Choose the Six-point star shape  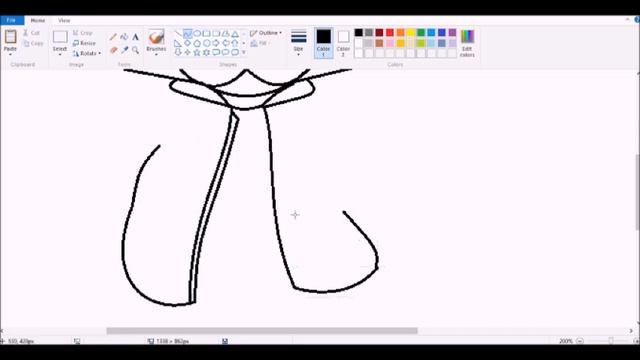tap(207, 53)
